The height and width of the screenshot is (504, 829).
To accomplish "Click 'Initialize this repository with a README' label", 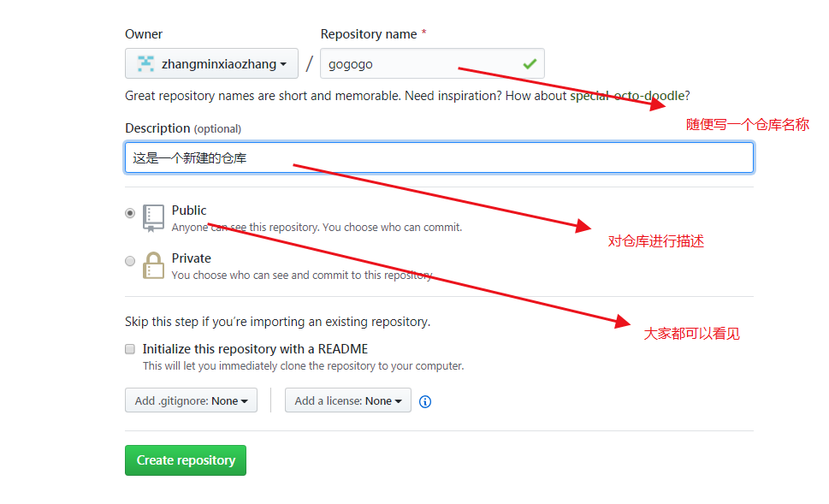I will (x=255, y=349).
